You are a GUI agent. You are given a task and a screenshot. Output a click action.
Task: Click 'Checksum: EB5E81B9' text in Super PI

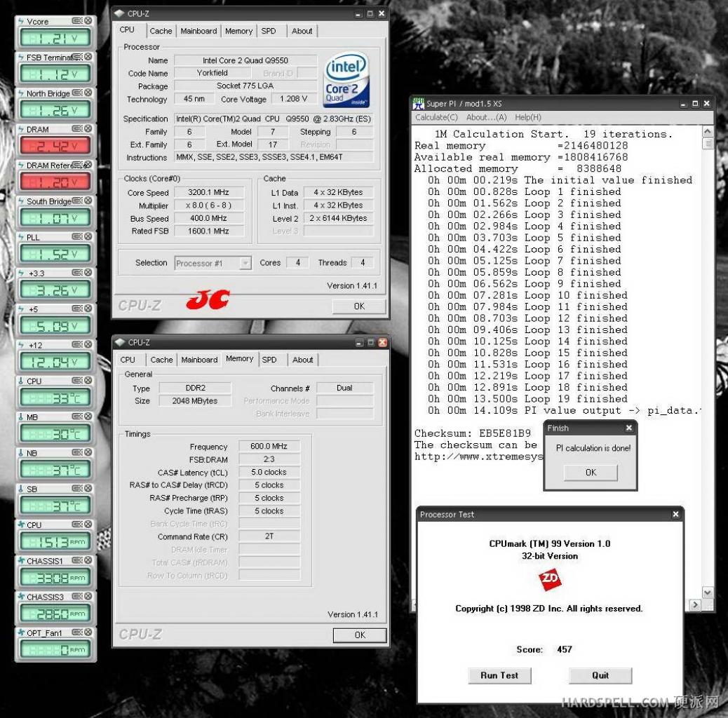click(472, 433)
